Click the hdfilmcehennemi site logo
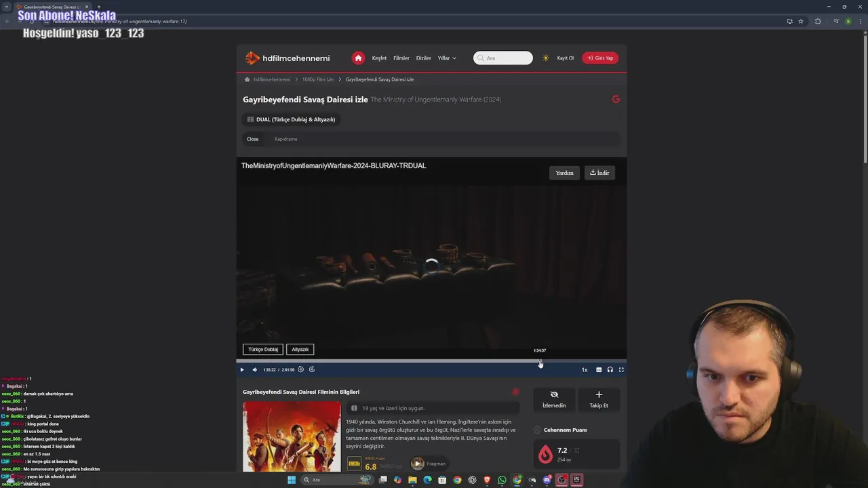Image resolution: width=868 pixels, height=488 pixels. [x=288, y=58]
